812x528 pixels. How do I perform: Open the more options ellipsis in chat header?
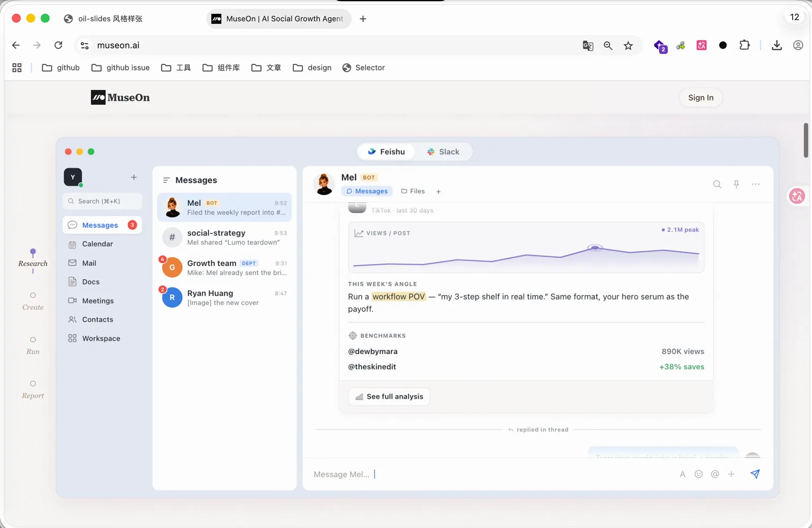pyautogui.click(x=756, y=184)
